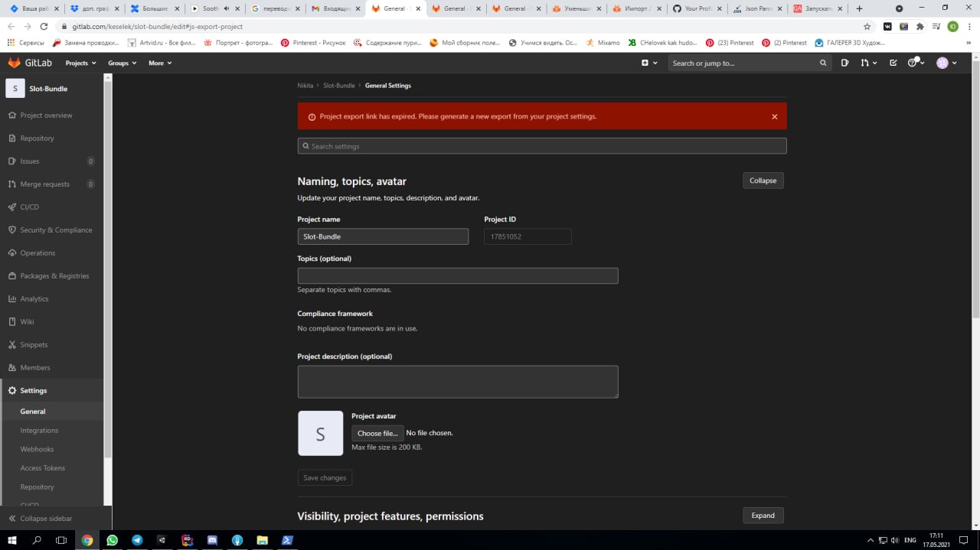Screen dimensions: 980x550
Task: Dismiss the export link expired alert
Action: 774,117
